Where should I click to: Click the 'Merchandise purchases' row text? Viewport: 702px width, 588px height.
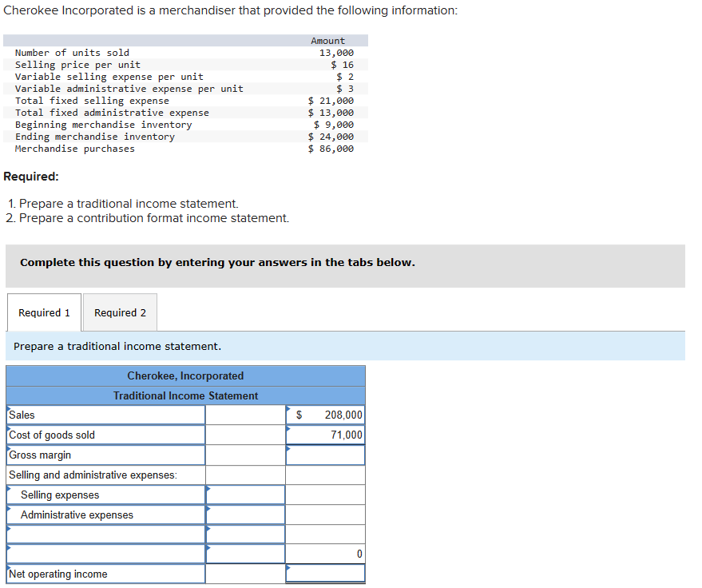(75, 149)
